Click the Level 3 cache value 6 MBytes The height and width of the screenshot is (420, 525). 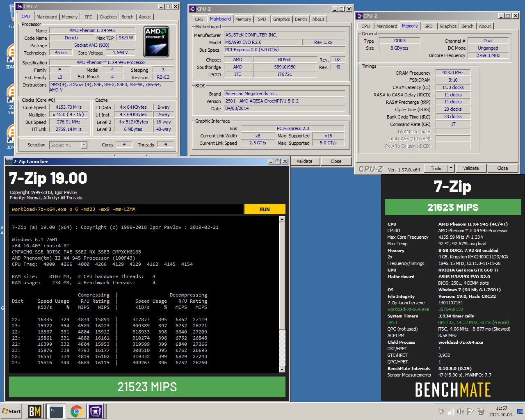pyautogui.click(x=133, y=129)
